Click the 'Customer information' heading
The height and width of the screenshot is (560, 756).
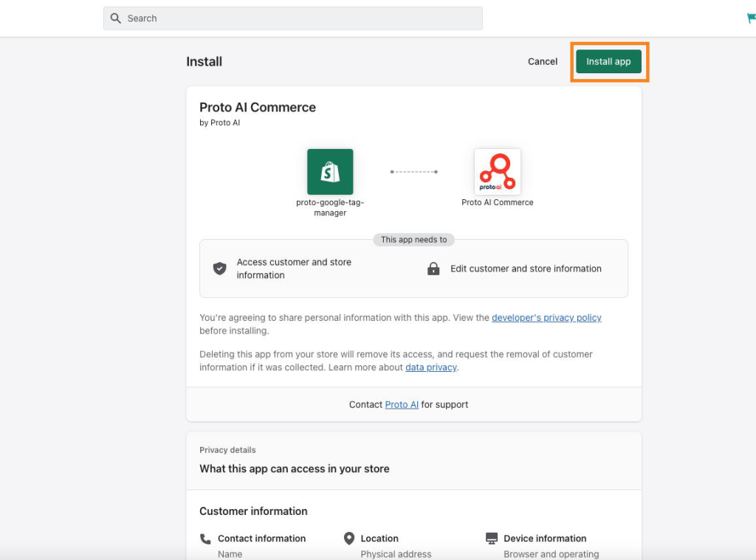[x=254, y=511]
